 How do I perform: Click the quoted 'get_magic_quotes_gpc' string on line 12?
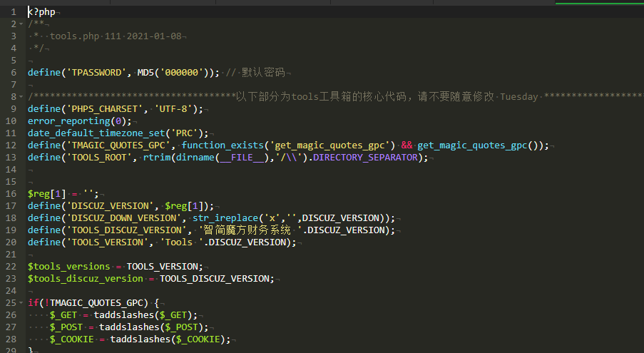tap(329, 145)
